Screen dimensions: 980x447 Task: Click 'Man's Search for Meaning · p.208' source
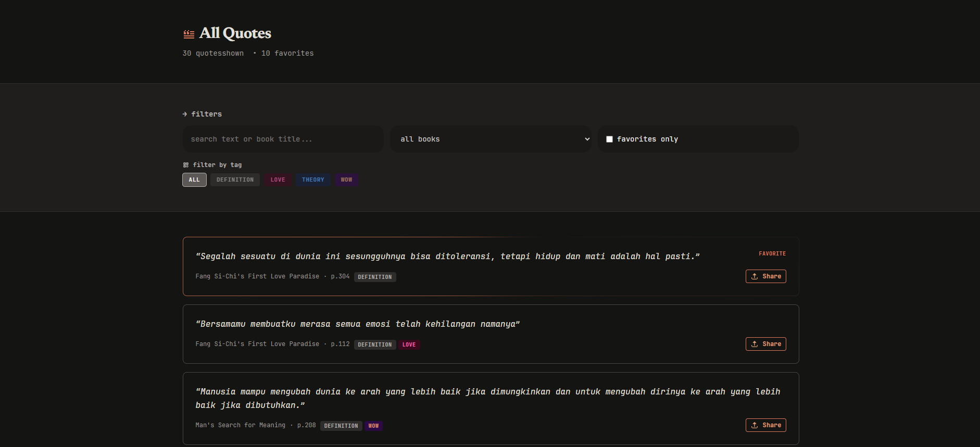(256, 425)
